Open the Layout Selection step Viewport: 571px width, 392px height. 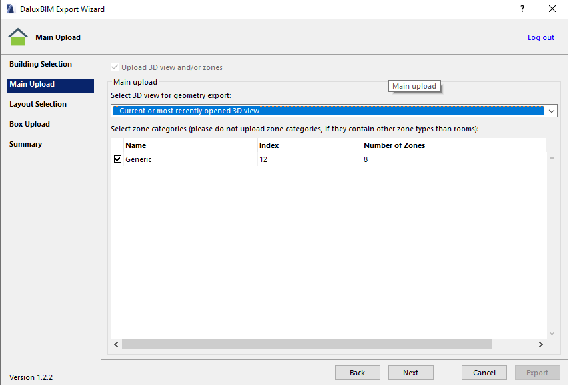(38, 105)
